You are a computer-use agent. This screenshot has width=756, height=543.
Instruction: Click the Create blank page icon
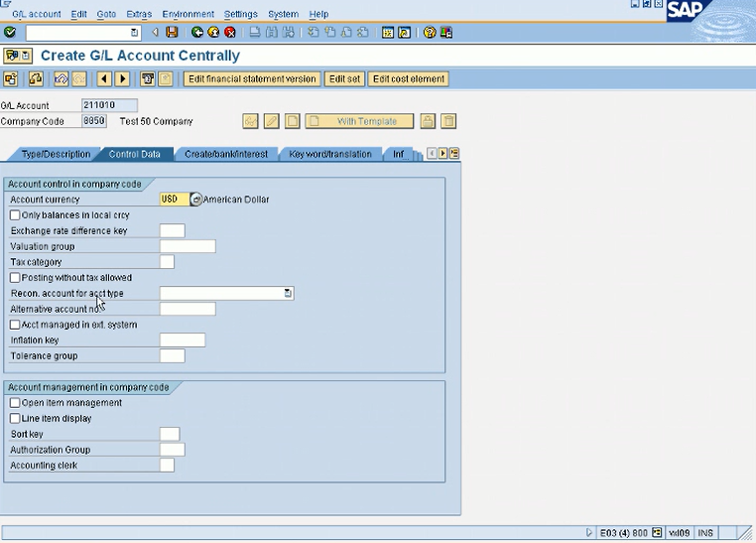(292, 121)
